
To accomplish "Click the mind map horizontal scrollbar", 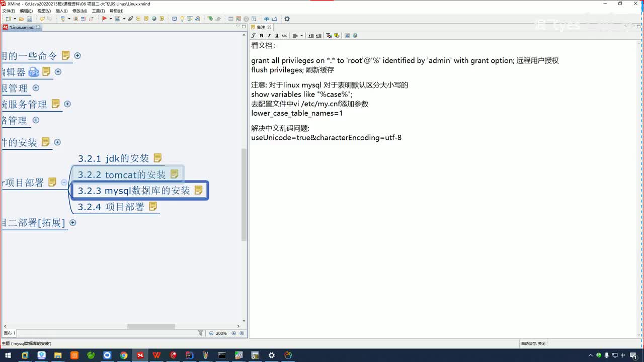I will [151, 326].
